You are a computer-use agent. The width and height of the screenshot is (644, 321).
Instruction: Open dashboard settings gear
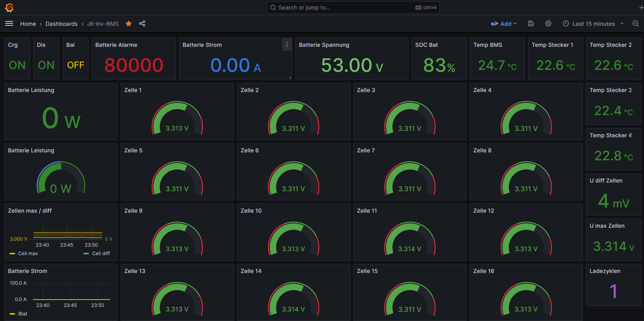click(x=548, y=24)
